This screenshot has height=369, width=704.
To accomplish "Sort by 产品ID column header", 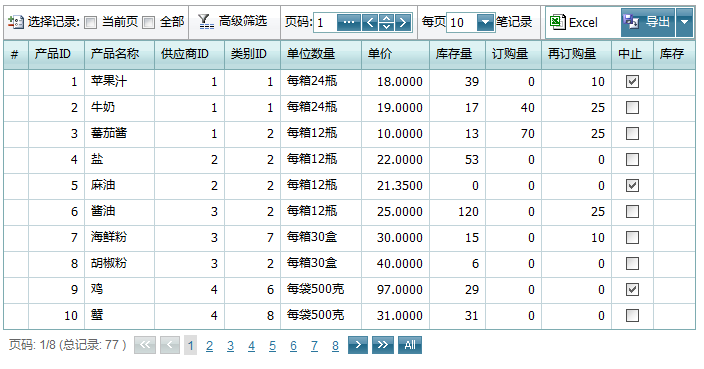I will pyautogui.click(x=57, y=54).
